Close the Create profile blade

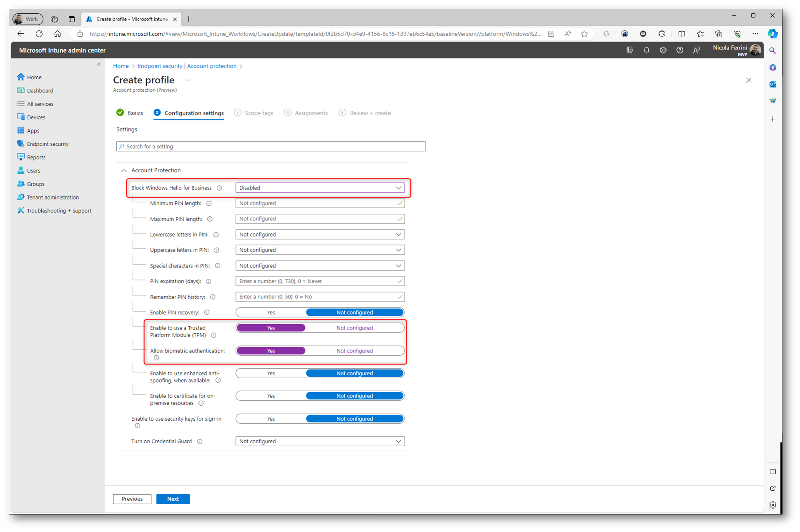pyautogui.click(x=749, y=80)
